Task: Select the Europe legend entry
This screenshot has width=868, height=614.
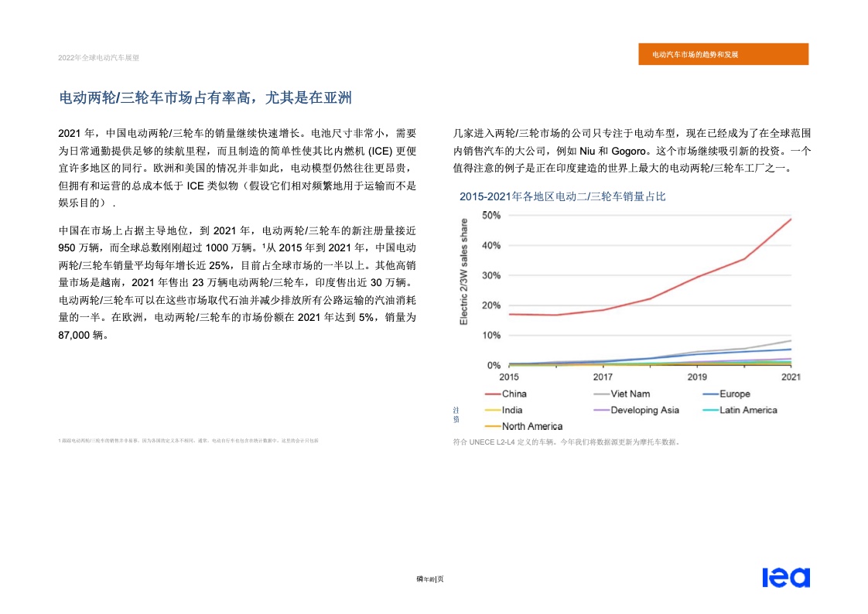Action: coord(734,394)
